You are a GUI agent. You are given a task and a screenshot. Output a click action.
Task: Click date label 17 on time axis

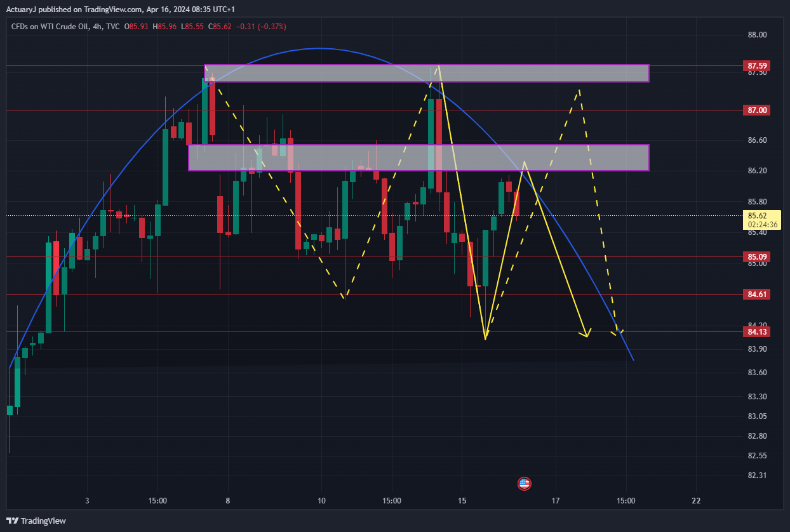click(x=556, y=501)
